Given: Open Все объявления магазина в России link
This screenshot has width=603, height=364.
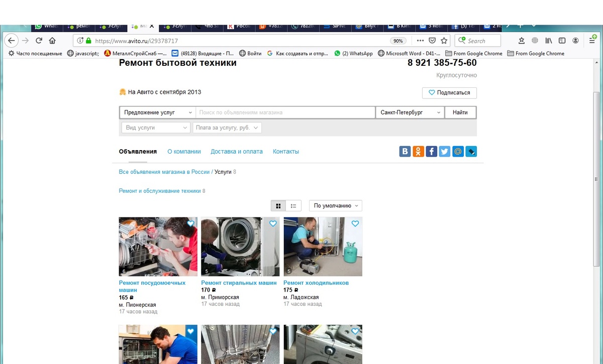Looking at the screenshot, I should [x=164, y=172].
